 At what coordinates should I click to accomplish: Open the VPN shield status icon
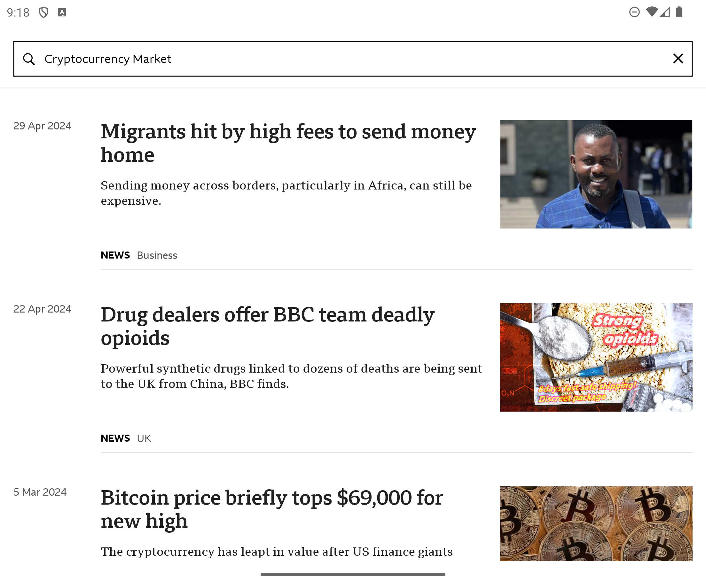[x=44, y=12]
